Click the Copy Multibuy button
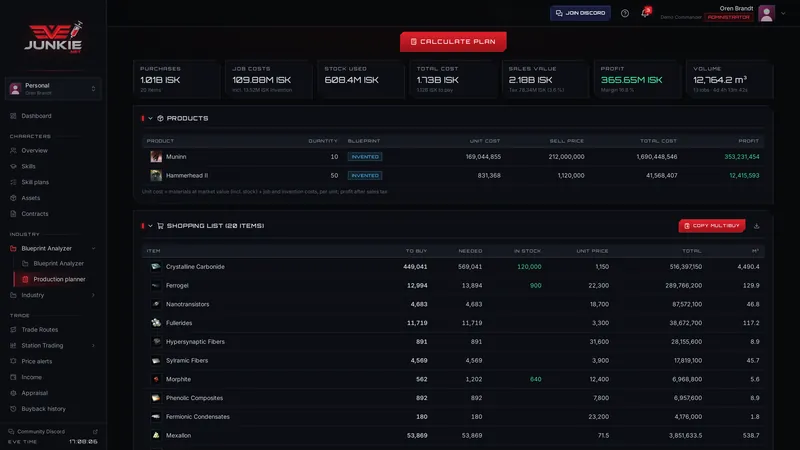Image resolution: width=800 pixels, height=450 pixels. tap(712, 226)
